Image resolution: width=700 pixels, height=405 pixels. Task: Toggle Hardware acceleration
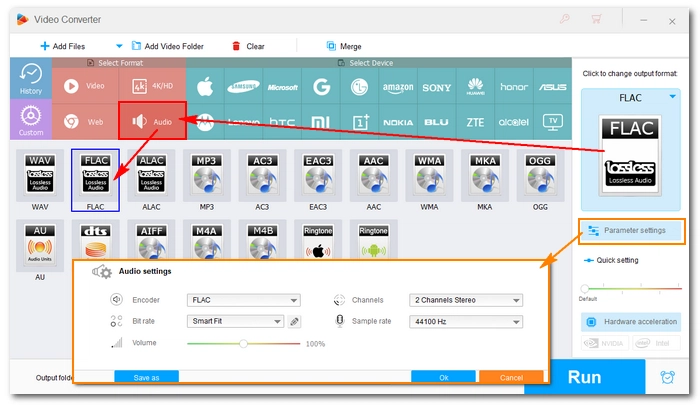coord(631,321)
